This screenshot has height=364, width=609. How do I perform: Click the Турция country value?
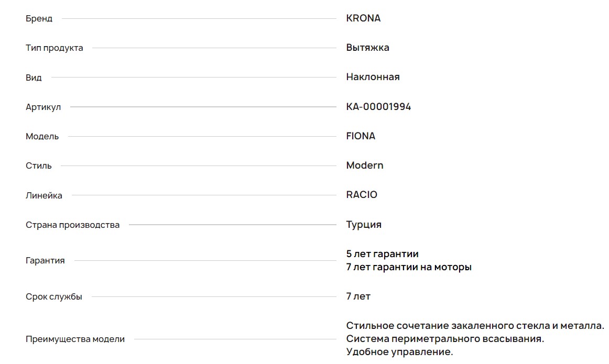click(x=364, y=225)
